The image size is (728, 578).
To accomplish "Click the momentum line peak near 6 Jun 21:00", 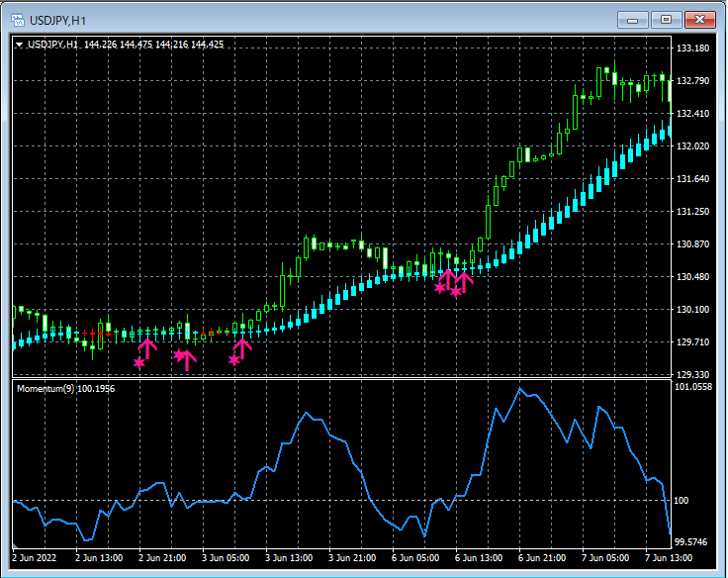I will click(x=518, y=388).
